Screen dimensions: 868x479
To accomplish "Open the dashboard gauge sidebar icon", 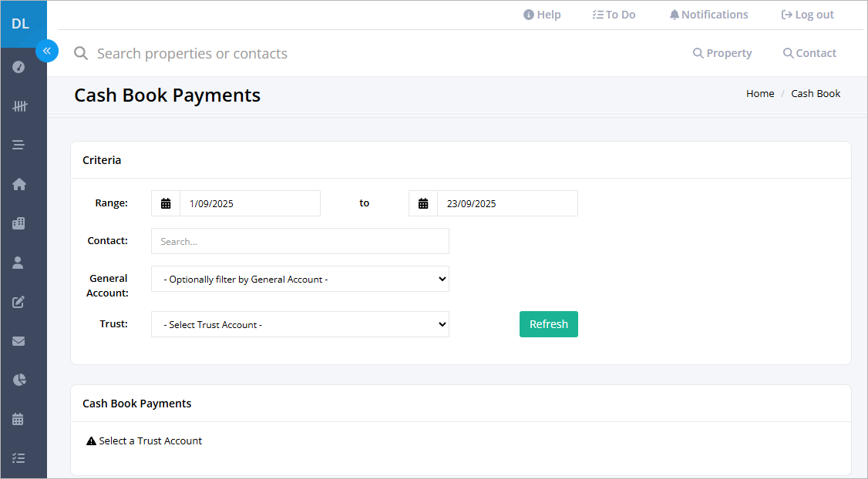I will click(x=19, y=67).
